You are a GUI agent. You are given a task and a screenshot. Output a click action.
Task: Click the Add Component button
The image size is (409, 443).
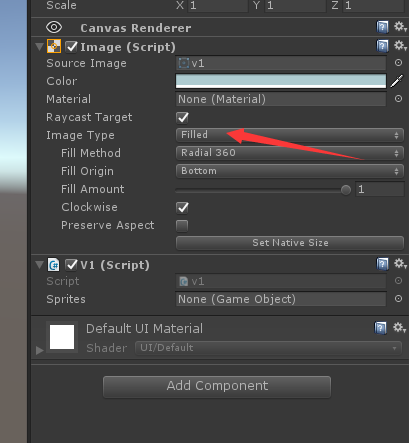pos(217,387)
